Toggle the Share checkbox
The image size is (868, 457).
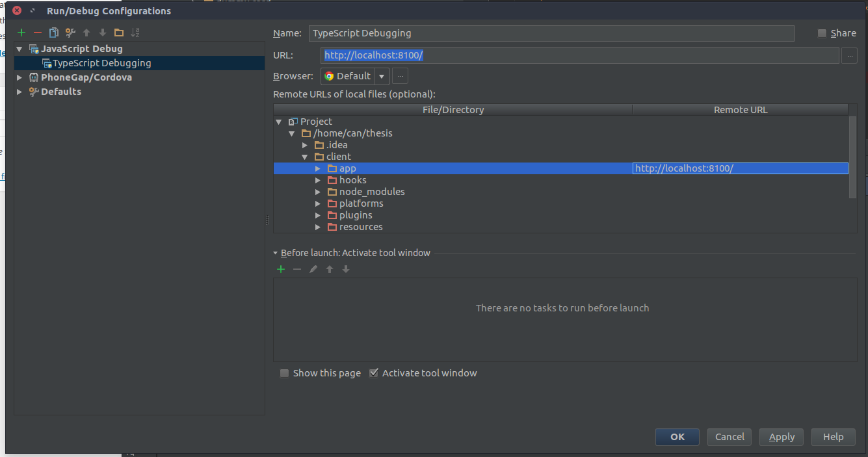822,33
